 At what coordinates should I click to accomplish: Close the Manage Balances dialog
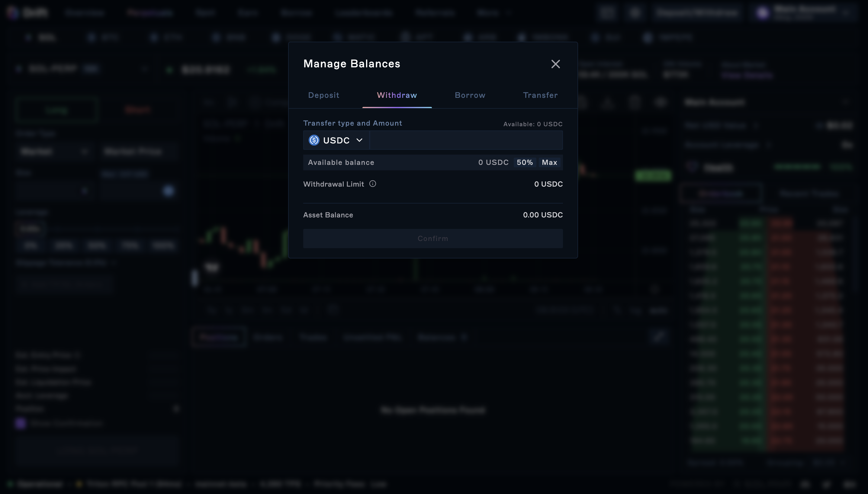(x=555, y=64)
